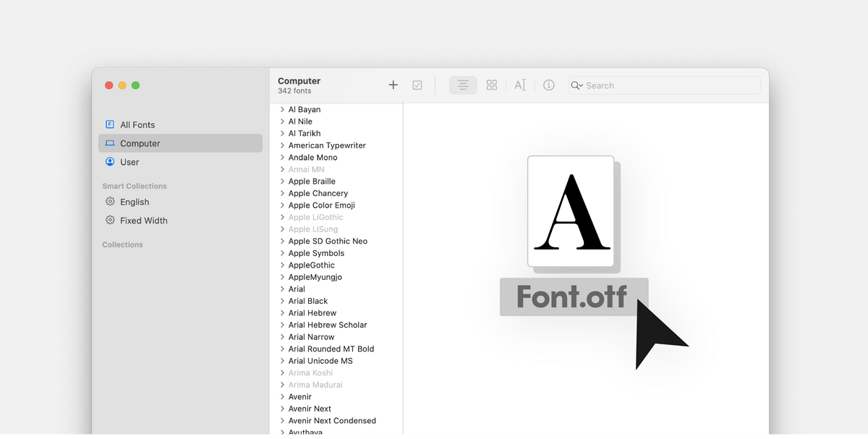Focus the Search field

(x=664, y=85)
